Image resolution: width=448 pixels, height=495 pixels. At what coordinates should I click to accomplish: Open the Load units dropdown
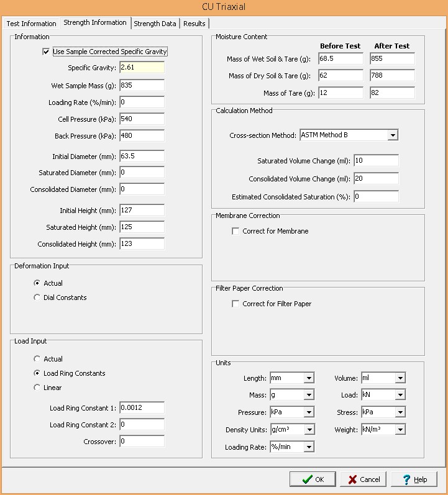[400, 395]
